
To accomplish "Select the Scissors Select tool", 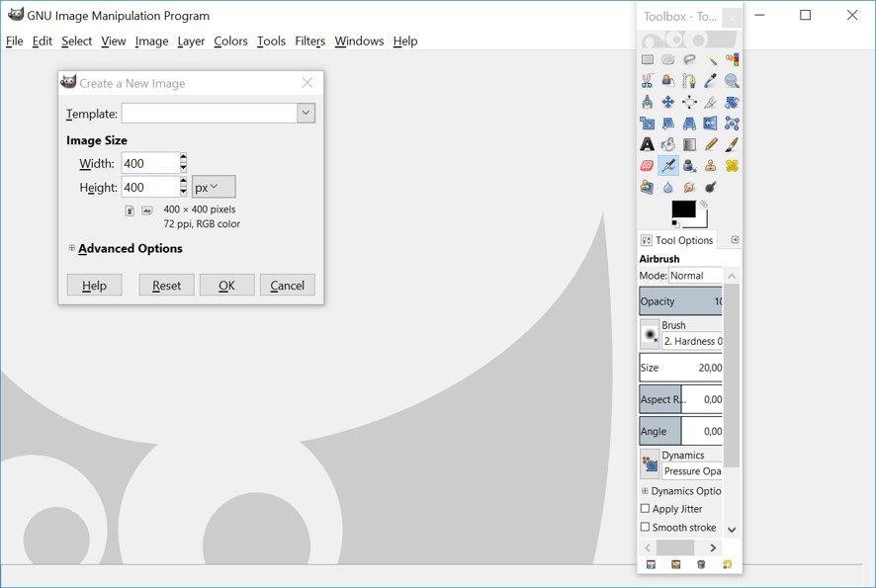I will pos(647,81).
